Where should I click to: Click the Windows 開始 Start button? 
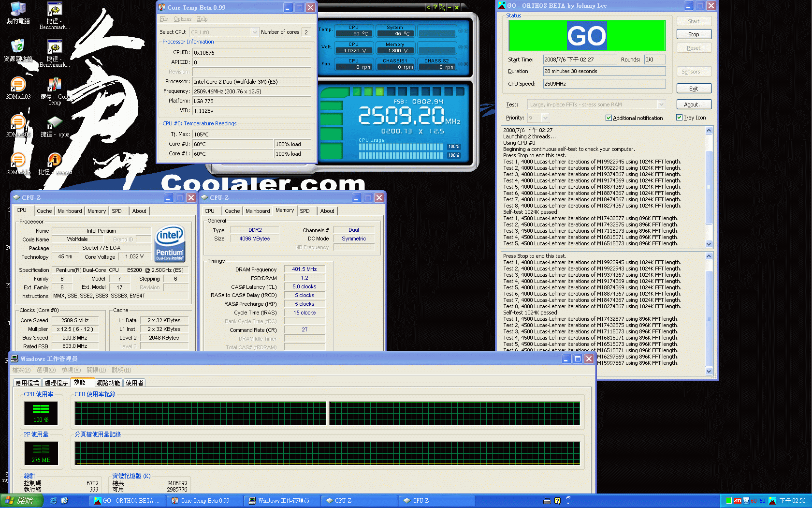(22, 501)
